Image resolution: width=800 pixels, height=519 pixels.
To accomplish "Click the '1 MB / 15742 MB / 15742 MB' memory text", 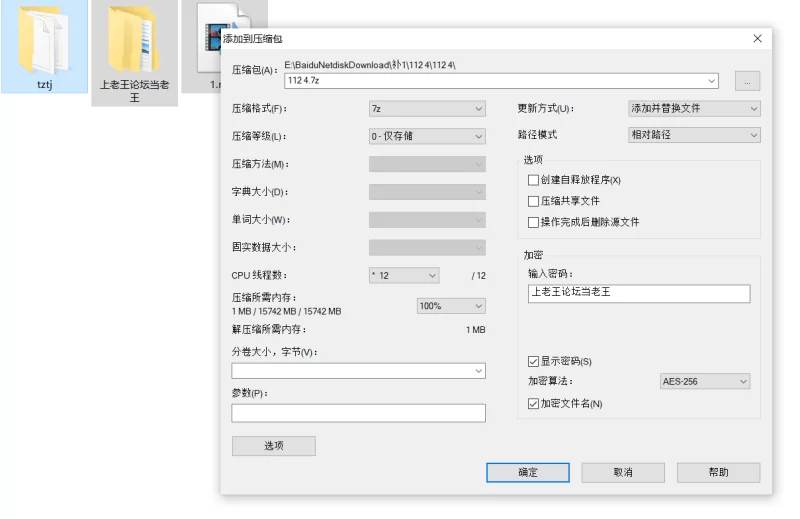I will 286,311.
